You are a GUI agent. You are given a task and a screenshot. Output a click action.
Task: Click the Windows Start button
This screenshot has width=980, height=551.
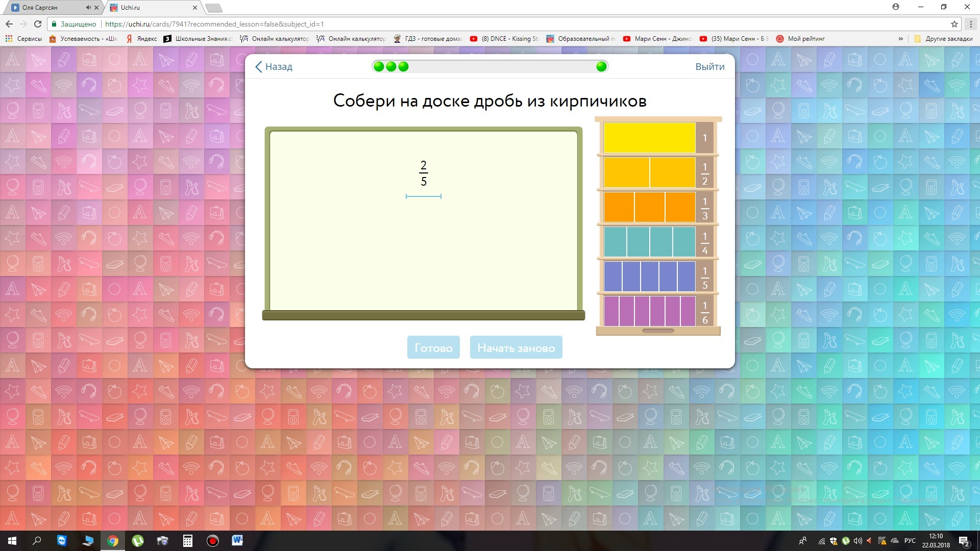(12, 541)
